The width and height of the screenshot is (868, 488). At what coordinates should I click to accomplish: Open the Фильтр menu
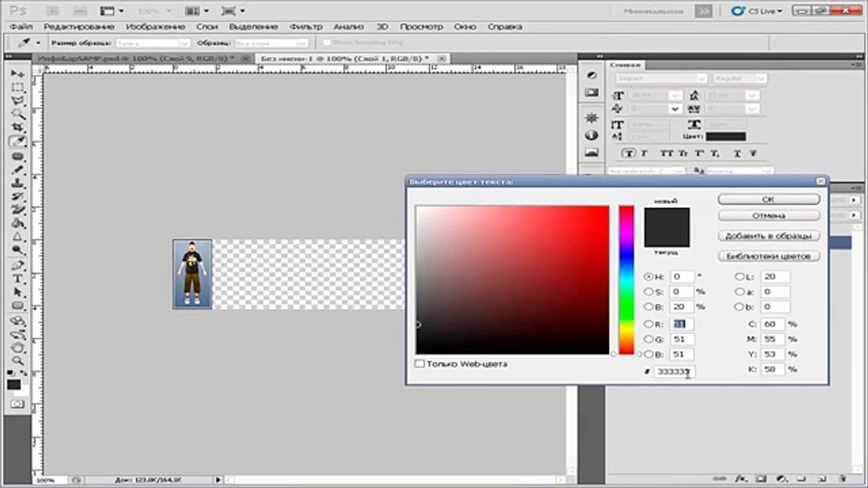tap(307, 26)
